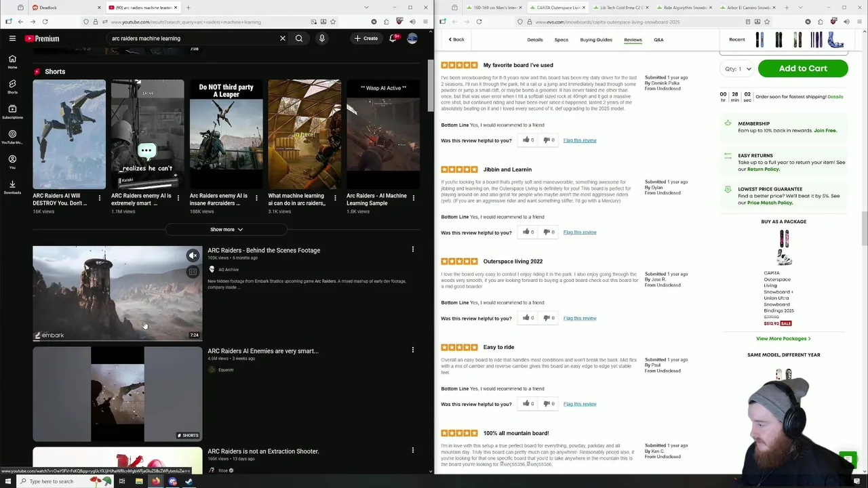Open the Price Match Policy link

[x=770, y=203]
